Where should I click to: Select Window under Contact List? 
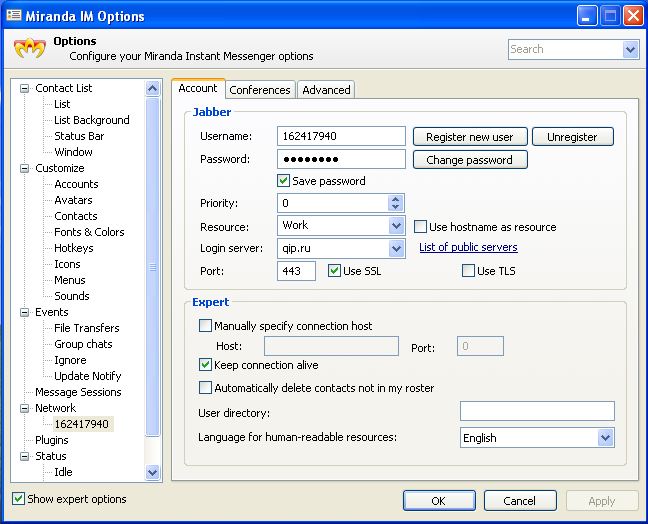click(x=73, y=152)
